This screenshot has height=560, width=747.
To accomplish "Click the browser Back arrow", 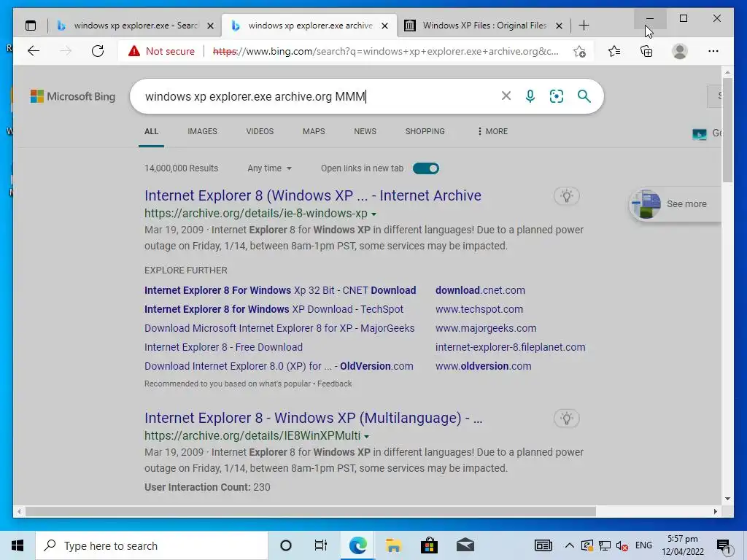I will [34, 51].
